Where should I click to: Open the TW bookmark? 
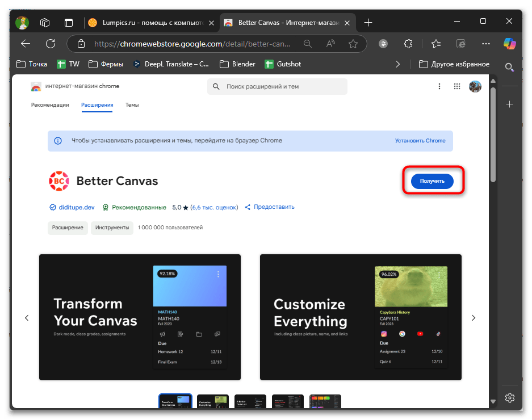(68, 64)
